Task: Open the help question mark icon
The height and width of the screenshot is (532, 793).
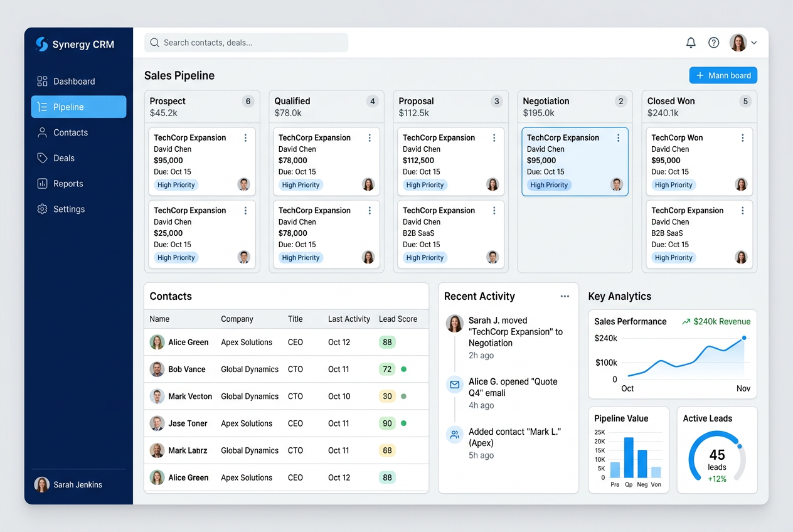Action: 714,43
